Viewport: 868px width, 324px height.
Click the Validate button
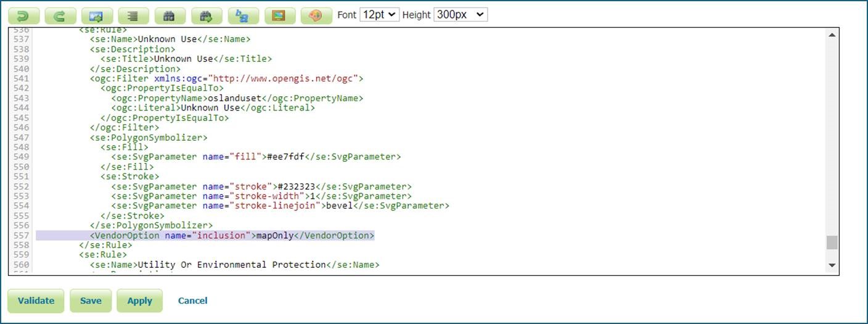36,301
